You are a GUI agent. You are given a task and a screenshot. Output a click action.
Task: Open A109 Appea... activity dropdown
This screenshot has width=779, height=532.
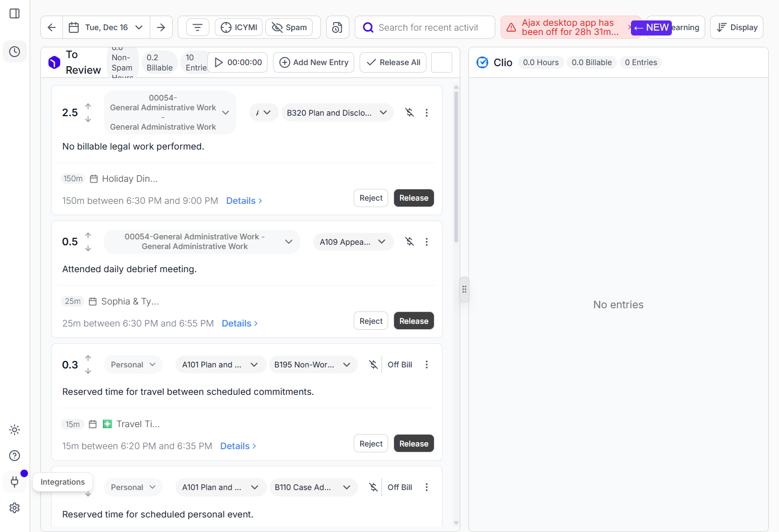point(353,242)
